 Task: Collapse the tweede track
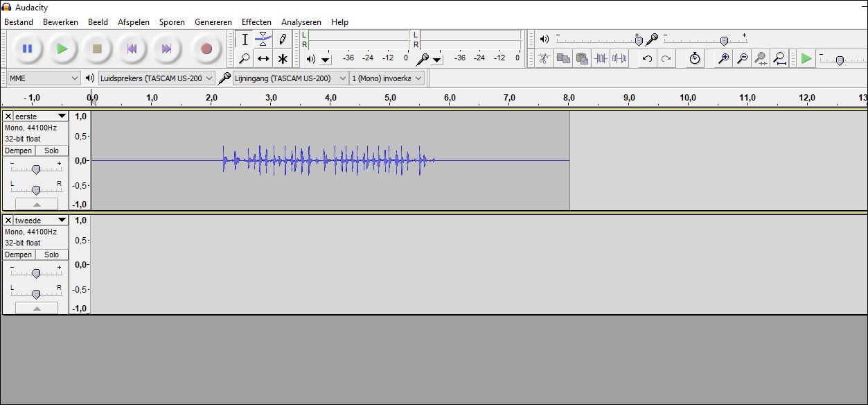[x=37, y=309]
